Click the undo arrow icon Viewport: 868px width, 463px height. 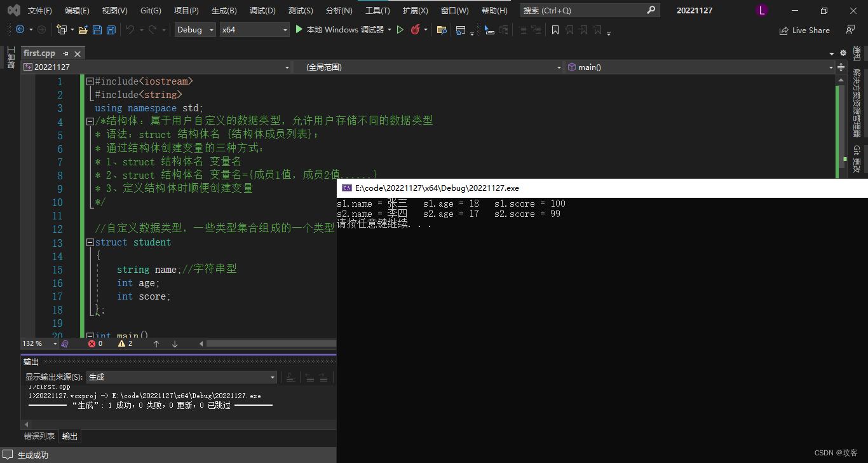130,30
